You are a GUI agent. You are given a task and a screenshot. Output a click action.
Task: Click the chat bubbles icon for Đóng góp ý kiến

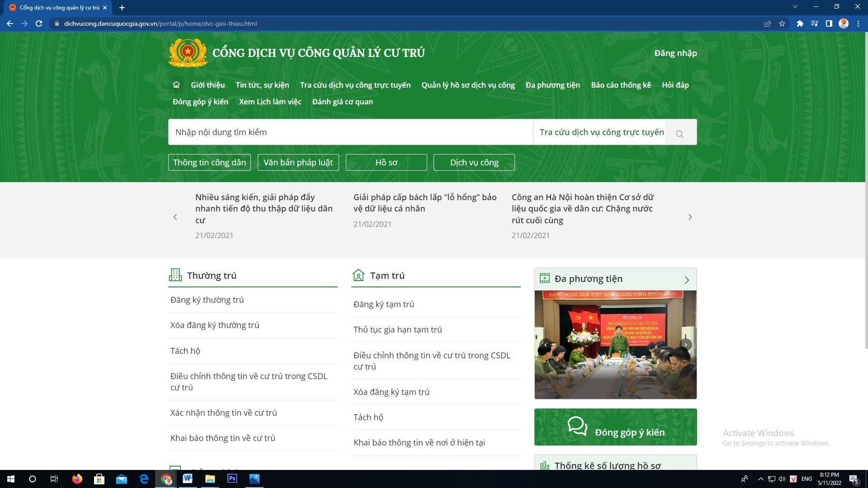(x=577, y=426)
